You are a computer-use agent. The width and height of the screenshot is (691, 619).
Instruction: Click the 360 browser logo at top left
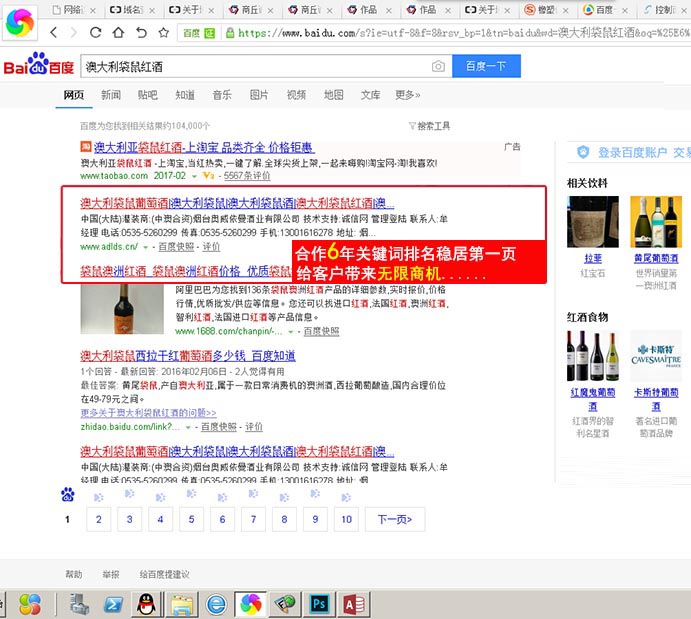19,22
